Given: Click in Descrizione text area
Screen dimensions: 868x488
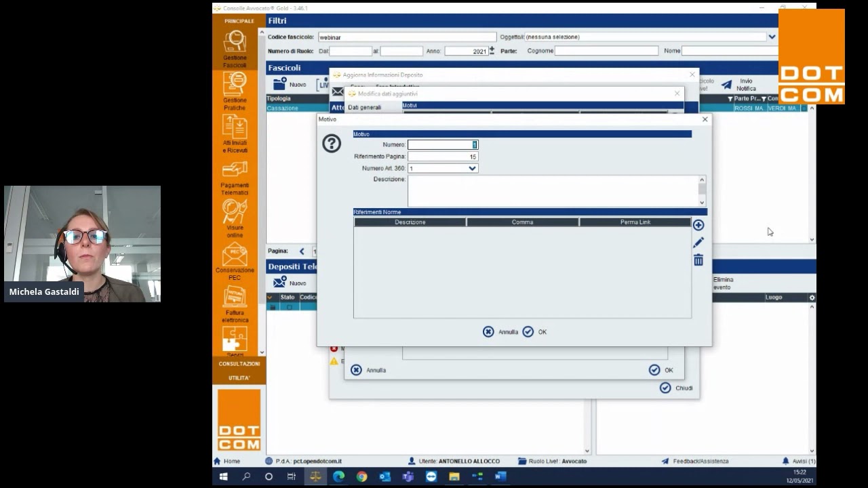Looking at the screenshot, I should (x=553, y=191).
